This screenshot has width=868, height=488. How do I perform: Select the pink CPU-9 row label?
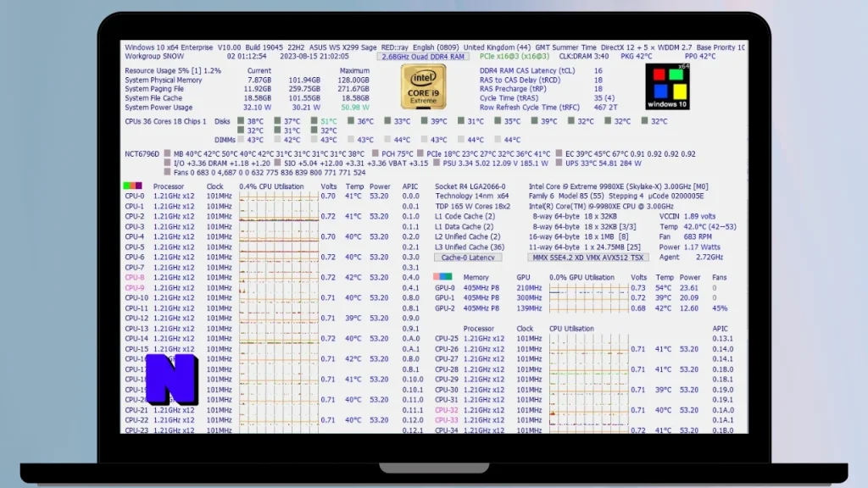pyautogui.click(x=135, y=288)
